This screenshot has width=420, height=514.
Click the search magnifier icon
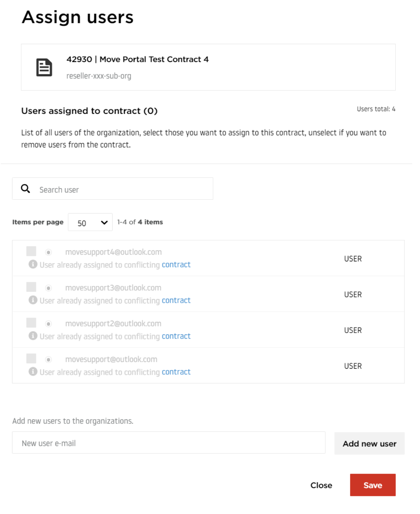26,189
